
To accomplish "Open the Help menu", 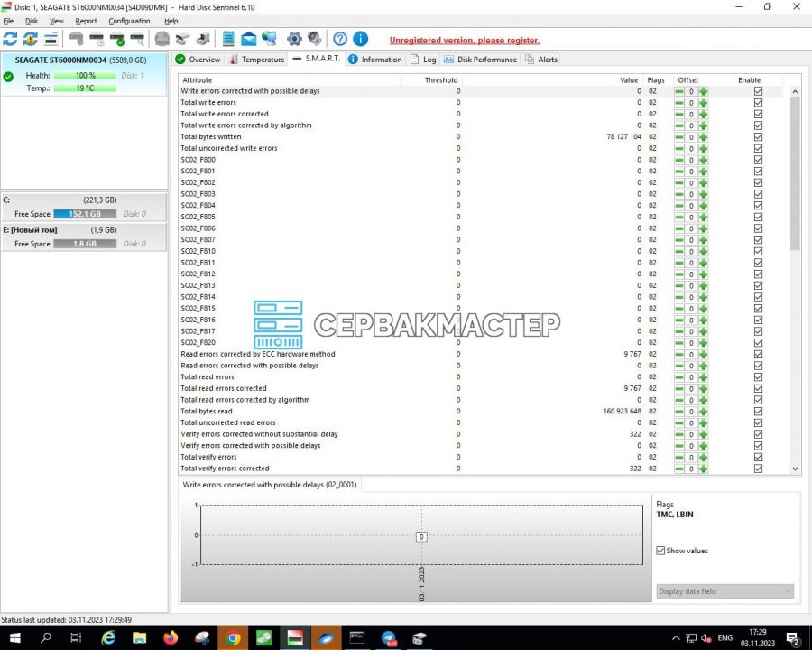I will (x=171, y=22).
